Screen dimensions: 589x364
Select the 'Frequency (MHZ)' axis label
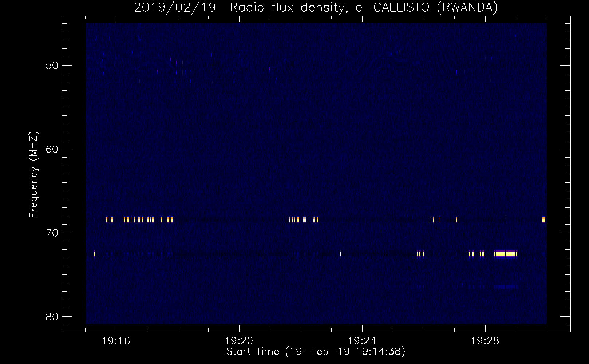(x=33, y=175)
